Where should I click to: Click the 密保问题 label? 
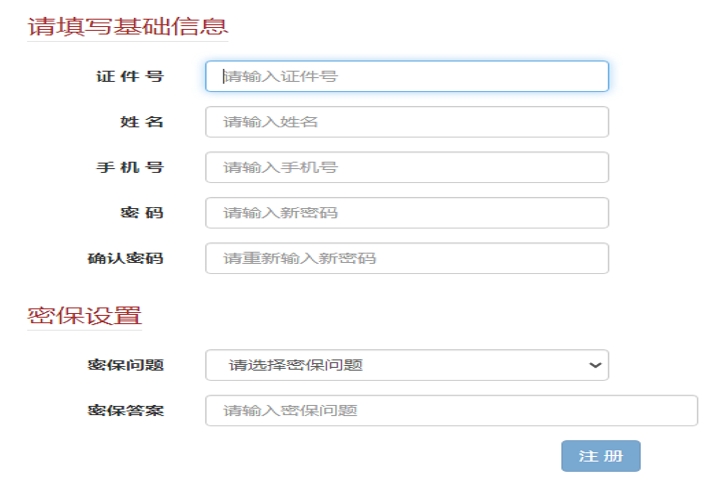click(x=125, y=365)
